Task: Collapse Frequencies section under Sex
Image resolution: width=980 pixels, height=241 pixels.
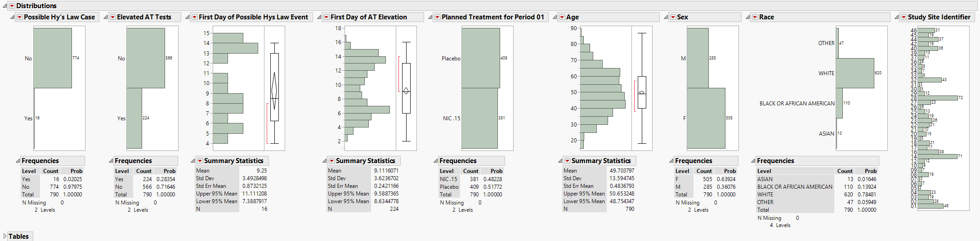Action: (x=671, y=161)
